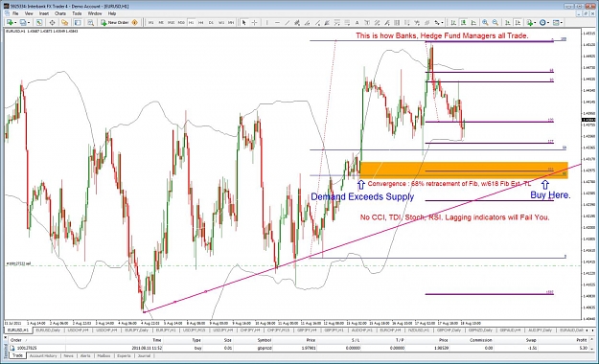The height and width of the screenshot is (364, 599).
Task: Expand the periodicity clock dropdown
Action: 548,23
